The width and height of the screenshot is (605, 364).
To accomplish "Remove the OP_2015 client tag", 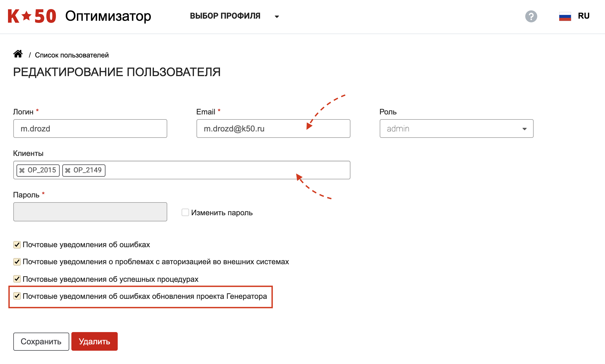I will point(22,170).
